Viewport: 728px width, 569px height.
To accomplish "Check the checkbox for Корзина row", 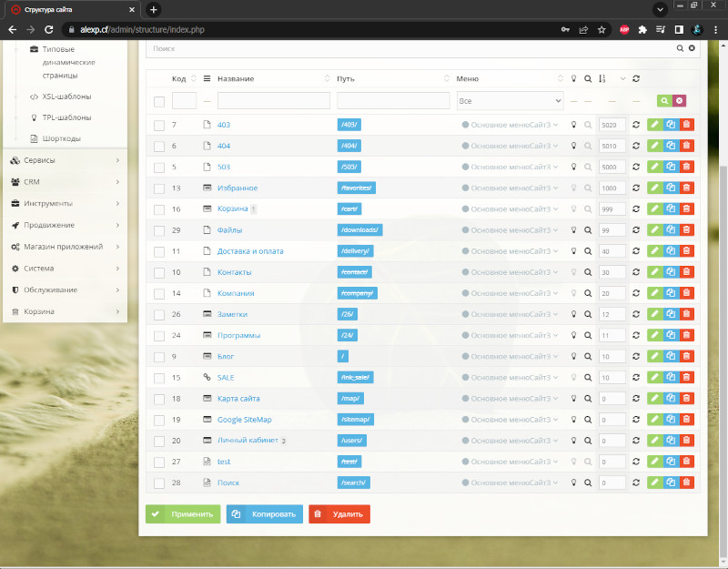I will [159, 209].
